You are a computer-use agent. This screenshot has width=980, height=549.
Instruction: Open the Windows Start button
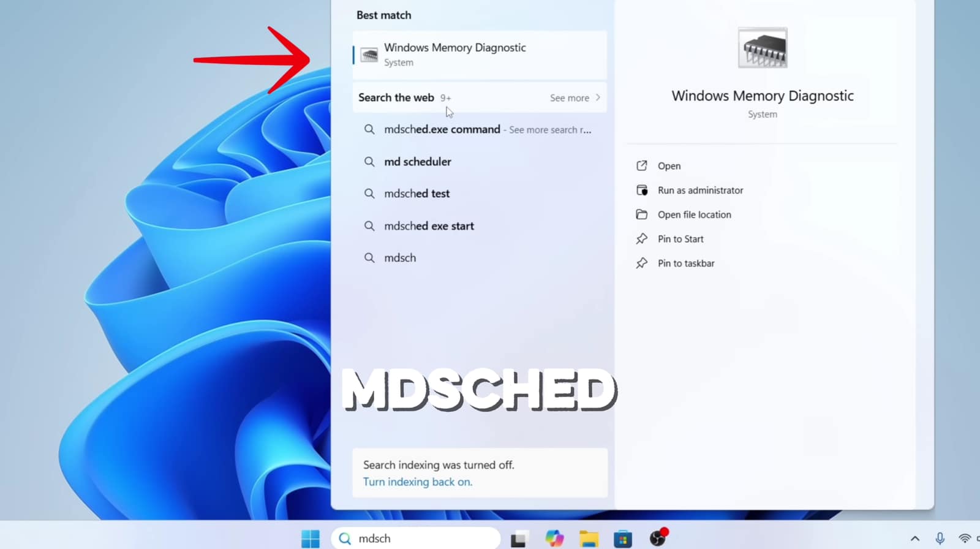(311, 539)
